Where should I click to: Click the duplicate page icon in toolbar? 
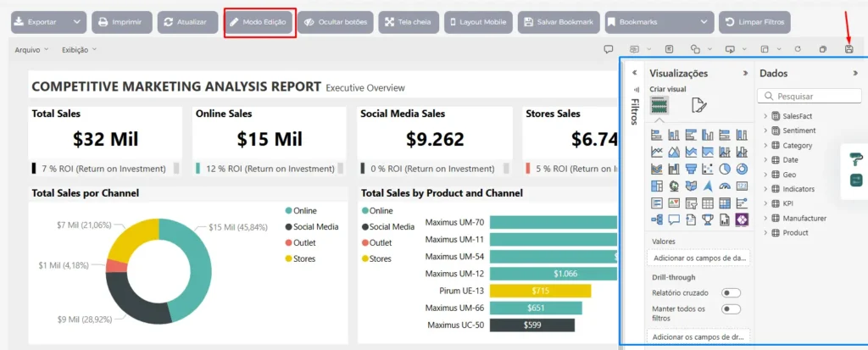(822, 50)
